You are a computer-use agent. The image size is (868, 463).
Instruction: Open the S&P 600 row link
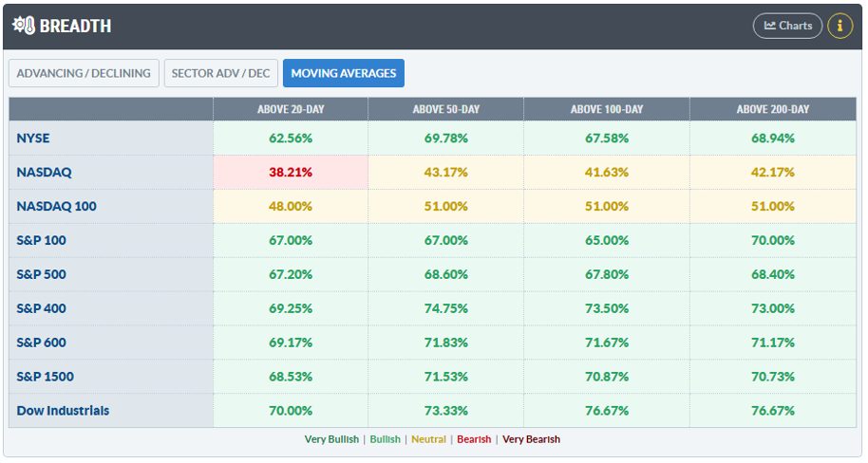[x=42, y=343]
